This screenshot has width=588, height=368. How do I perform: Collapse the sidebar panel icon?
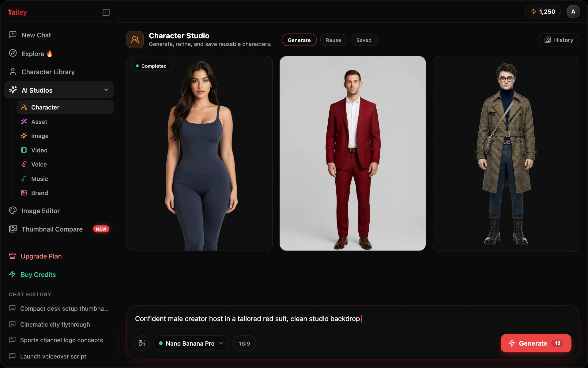pos(106,13)
